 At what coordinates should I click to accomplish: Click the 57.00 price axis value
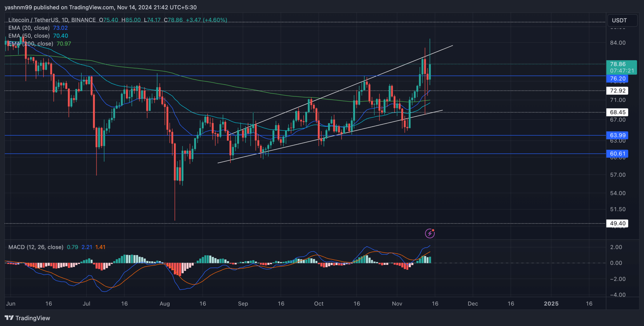point(618,175)
